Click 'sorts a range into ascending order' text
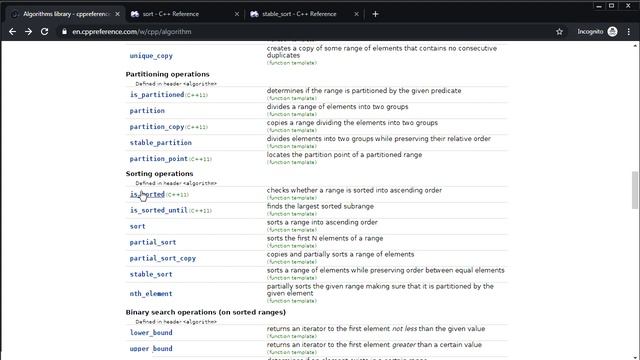Viewport: 640px width, 360px height. pos(322,222)
